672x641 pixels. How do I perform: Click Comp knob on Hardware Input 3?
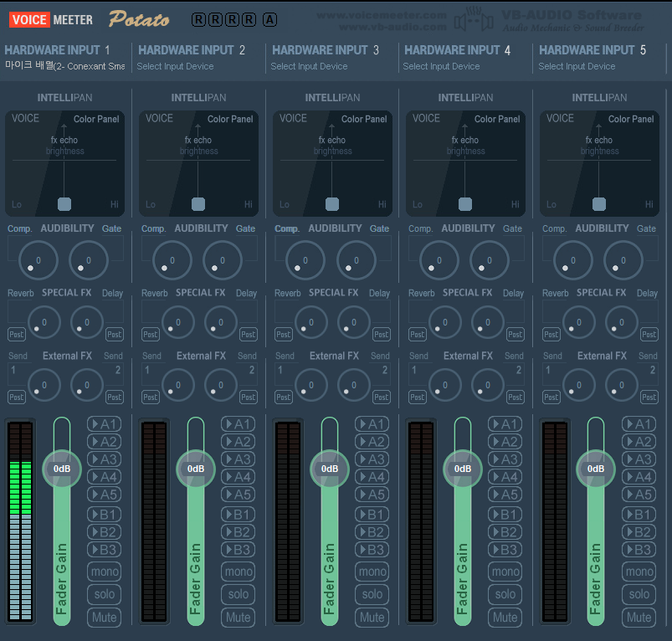pos(305,259)
